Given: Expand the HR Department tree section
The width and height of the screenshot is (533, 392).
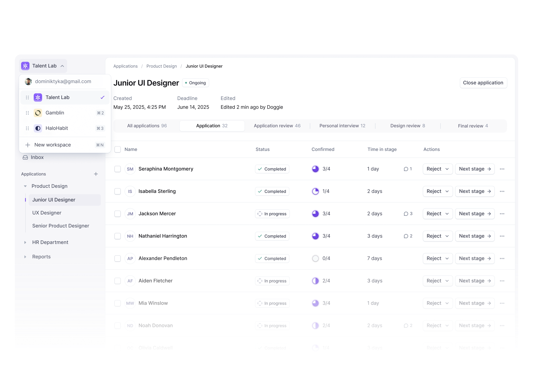Looking at the screenshot, I should click(25, 242).
